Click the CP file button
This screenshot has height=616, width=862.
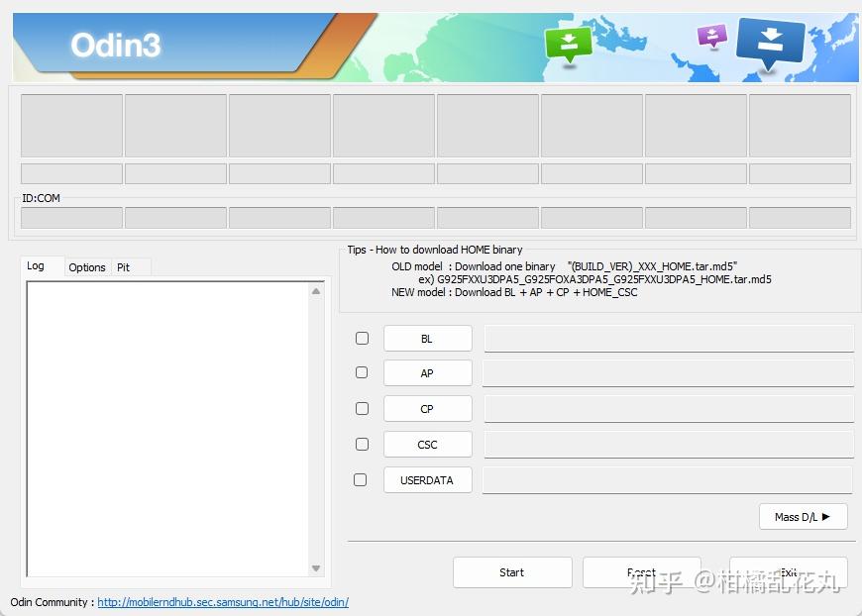[428, 409]
